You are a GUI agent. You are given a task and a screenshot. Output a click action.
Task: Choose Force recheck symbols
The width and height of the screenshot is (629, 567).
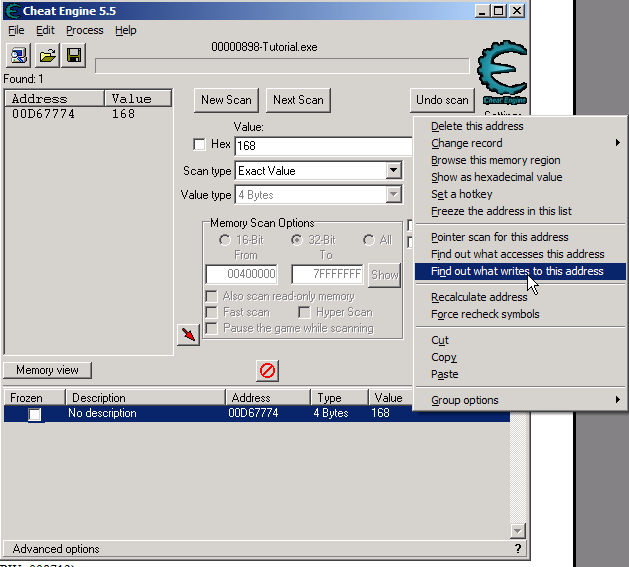[x=520, y=314]
